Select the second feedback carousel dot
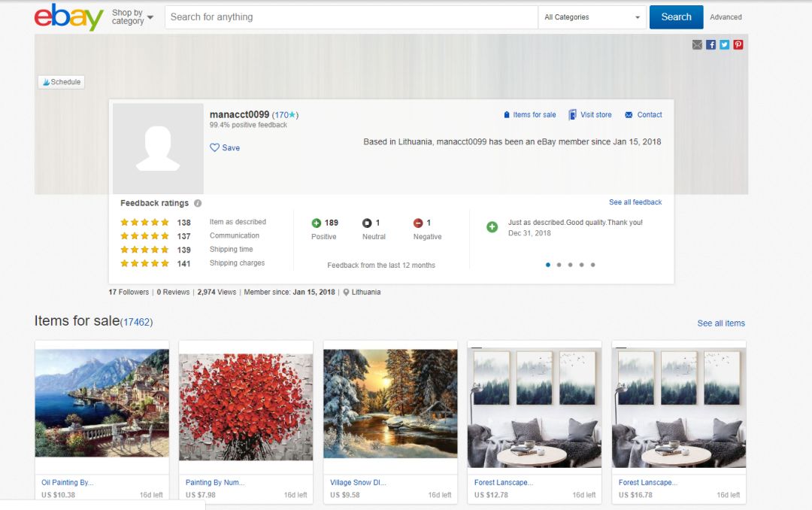The image size is (812, 510). point(559,265)
